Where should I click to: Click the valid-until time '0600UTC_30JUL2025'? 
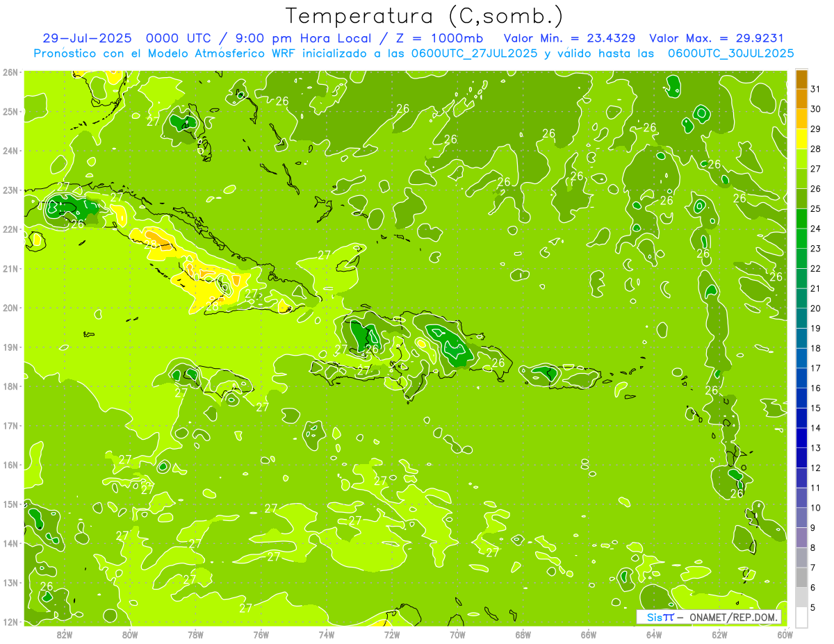730,53
